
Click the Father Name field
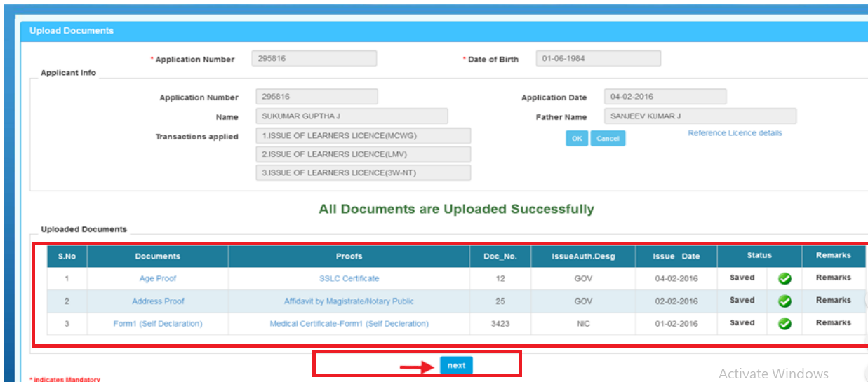[701, 116]
